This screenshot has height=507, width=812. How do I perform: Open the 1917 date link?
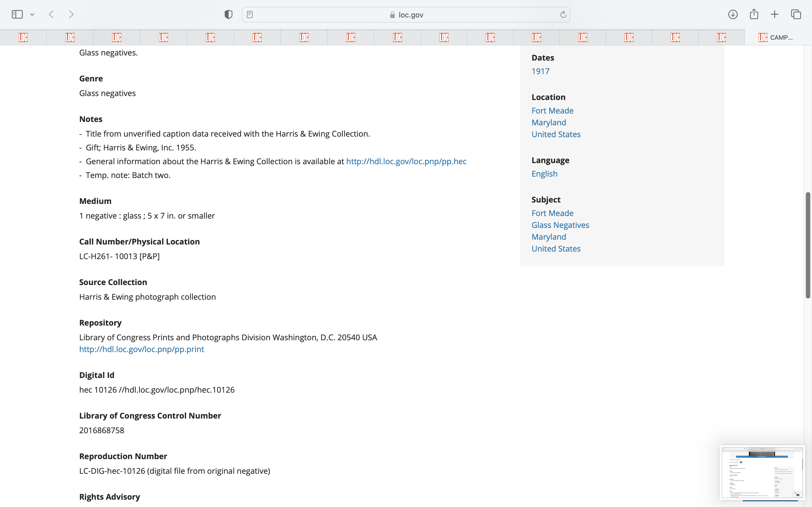click(540, 71)
